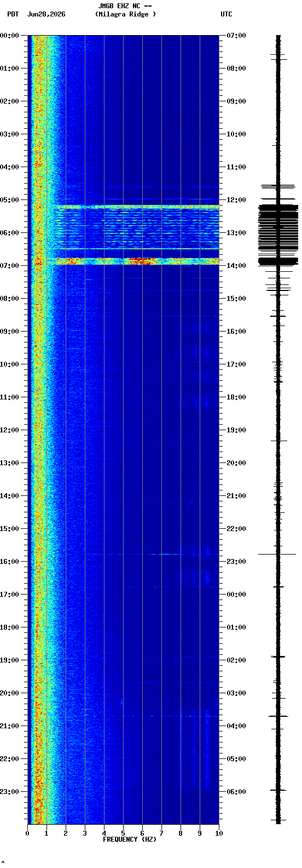Click the 'Jun28,2026' date label
Screen dimensions: 302x868
coord(46,14)
